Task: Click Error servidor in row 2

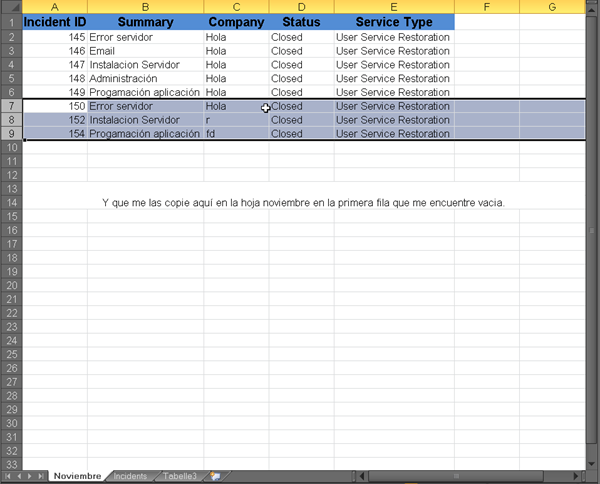Action: click(x=145, y=37)
